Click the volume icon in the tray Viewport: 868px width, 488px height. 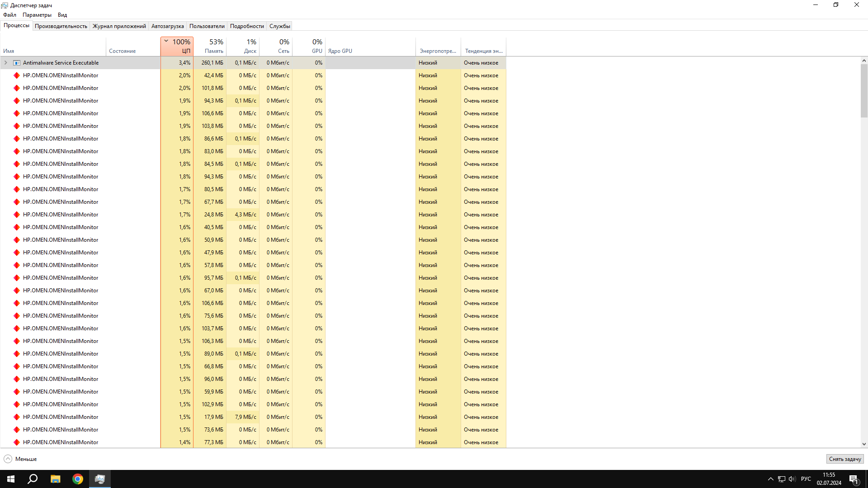793,479
